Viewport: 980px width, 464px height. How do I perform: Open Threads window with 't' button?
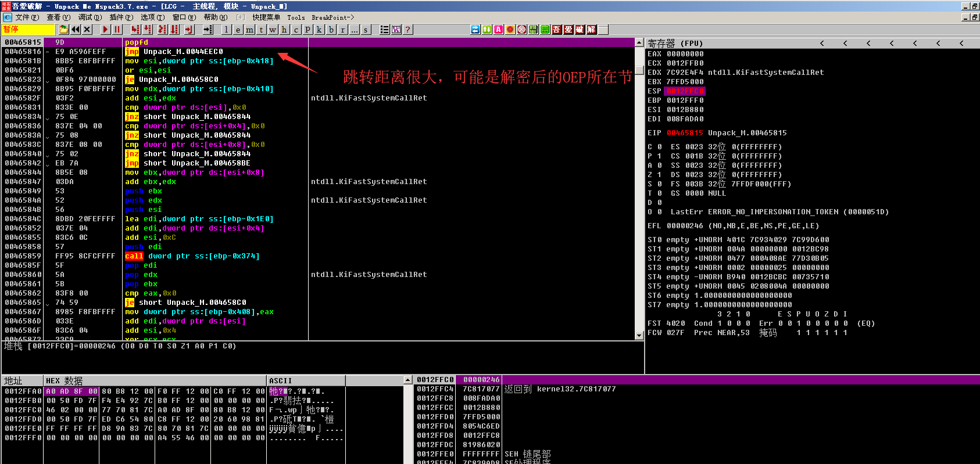pos(261,29)
